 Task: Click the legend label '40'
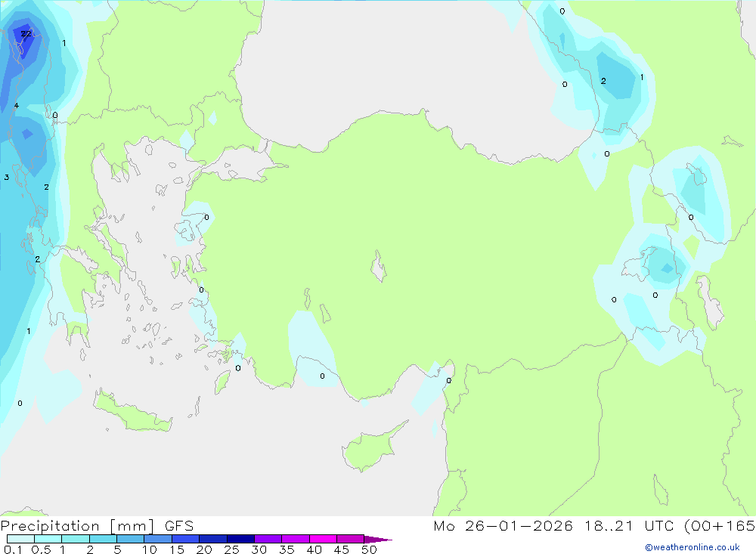click(x=314, y=549)
